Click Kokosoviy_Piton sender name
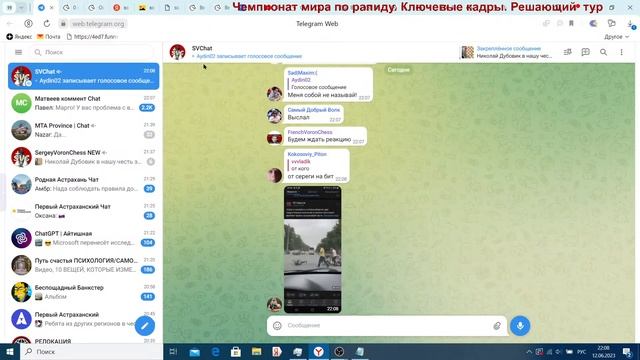The image size is (640, 360). click(x=307, y=154)
